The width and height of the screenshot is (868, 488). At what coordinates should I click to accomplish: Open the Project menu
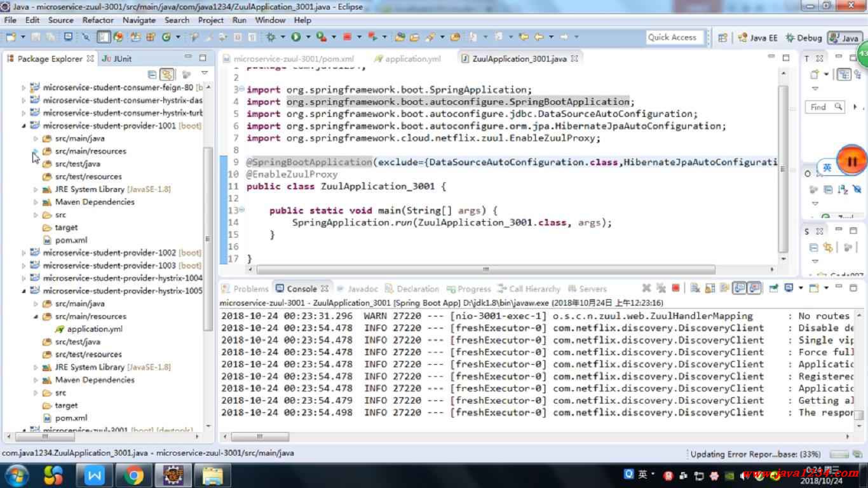[x=210, y=20]
